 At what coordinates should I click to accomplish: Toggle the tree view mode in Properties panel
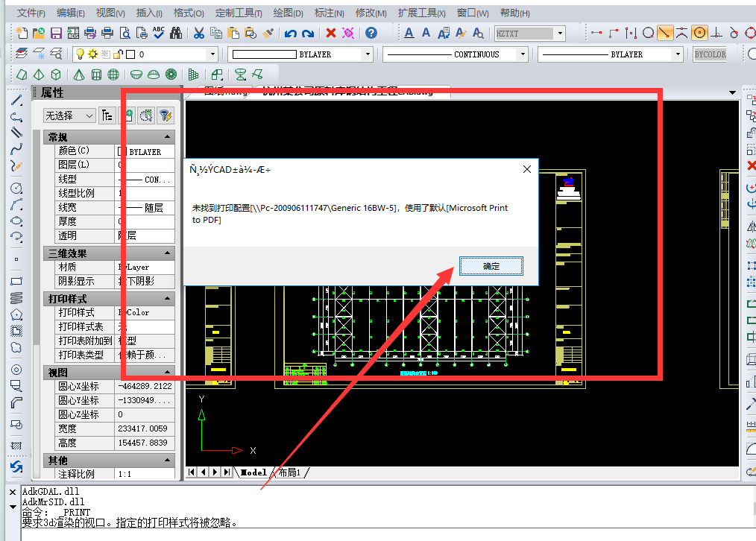coord(107,116)
